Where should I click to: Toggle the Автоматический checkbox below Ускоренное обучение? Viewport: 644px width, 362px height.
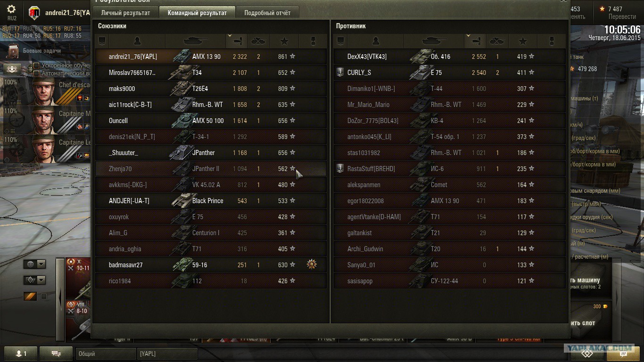tap(36, 74)
